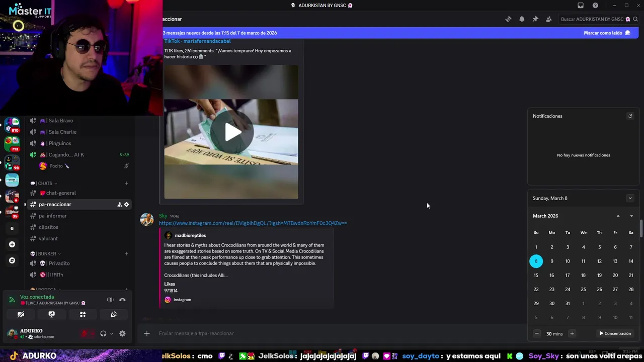This screenshot has width=644, height=362.
Task: Toggle noise suppression waveform icon
Action: [110, 300]
